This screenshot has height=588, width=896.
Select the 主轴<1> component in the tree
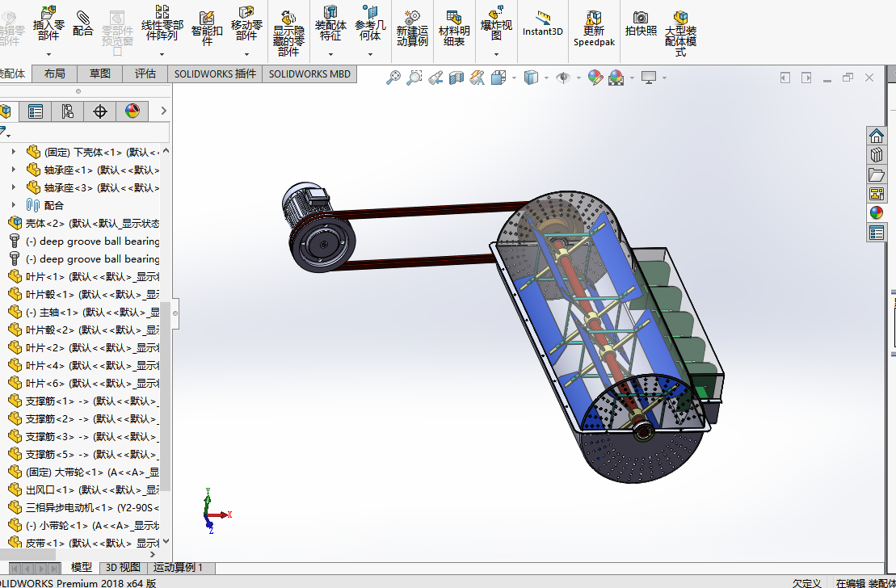(83, 312)
